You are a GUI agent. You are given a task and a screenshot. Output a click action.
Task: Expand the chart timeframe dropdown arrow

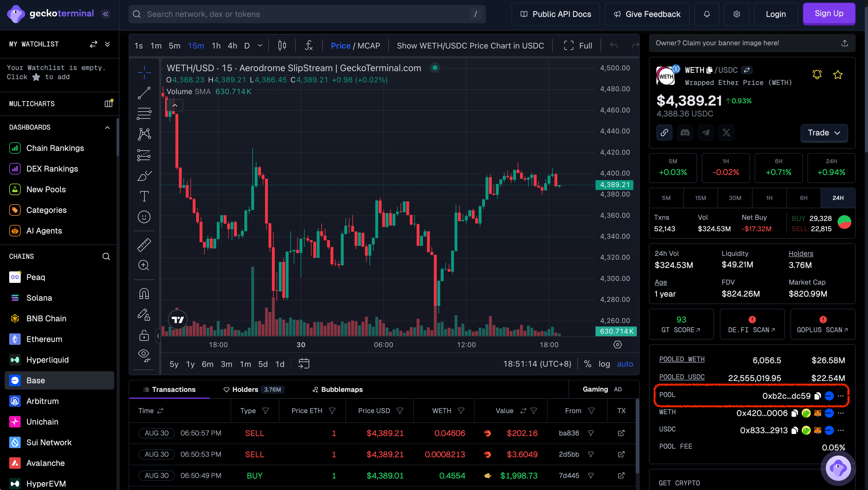coord(260,45)
